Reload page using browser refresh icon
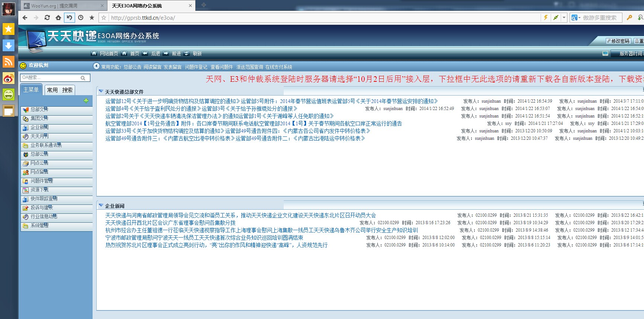The width and height of the screenshot is (644, 319). click(x=47, y=17)
